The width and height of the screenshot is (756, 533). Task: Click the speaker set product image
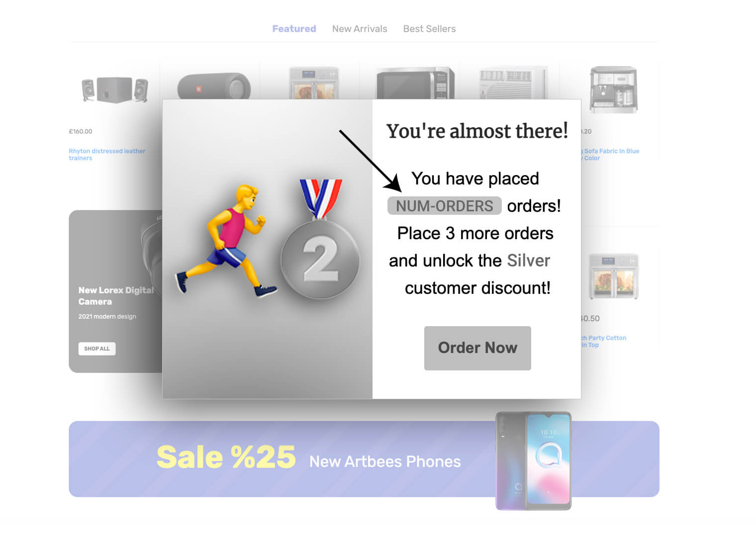(x=115, y=90)
